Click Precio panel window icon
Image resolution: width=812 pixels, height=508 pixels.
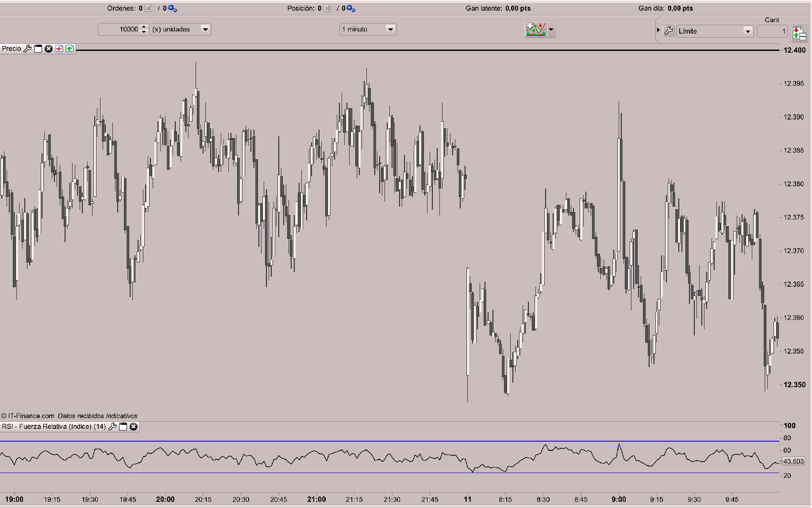(38, 49)
